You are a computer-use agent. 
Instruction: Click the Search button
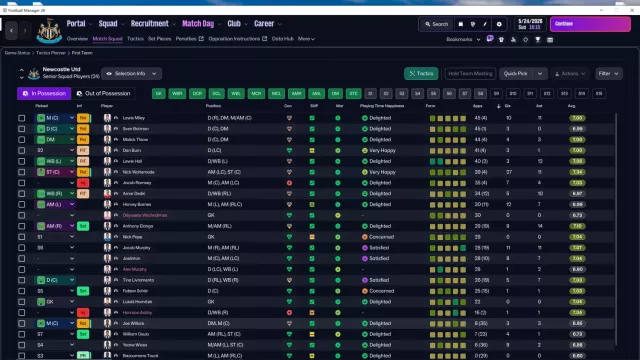[436, 24]
